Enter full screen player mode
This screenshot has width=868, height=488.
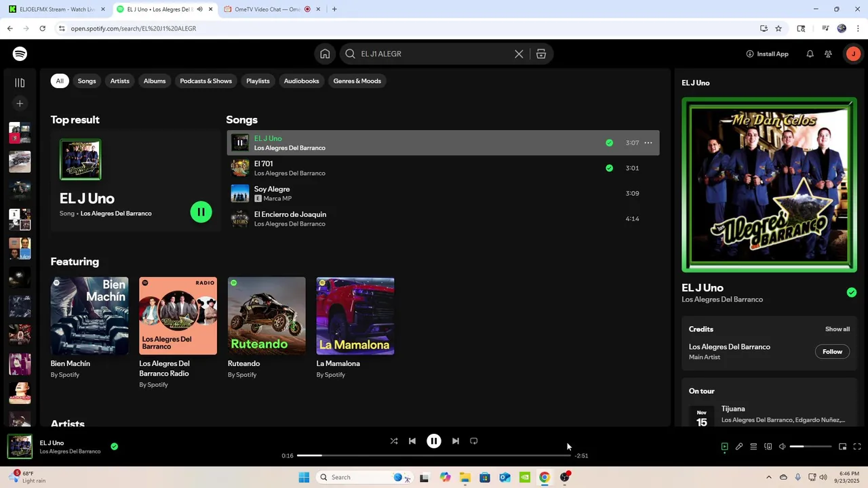pyautogui.click(x=857, y=447)
